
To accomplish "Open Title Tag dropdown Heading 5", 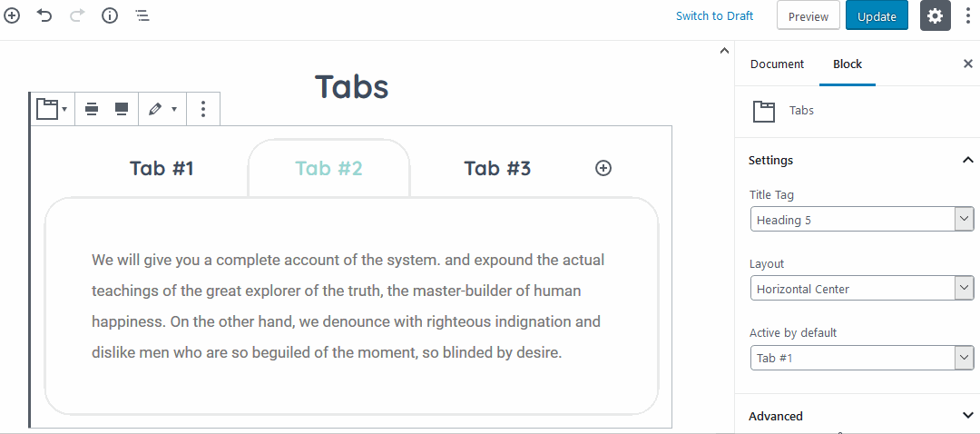I will tap(862, 220).
